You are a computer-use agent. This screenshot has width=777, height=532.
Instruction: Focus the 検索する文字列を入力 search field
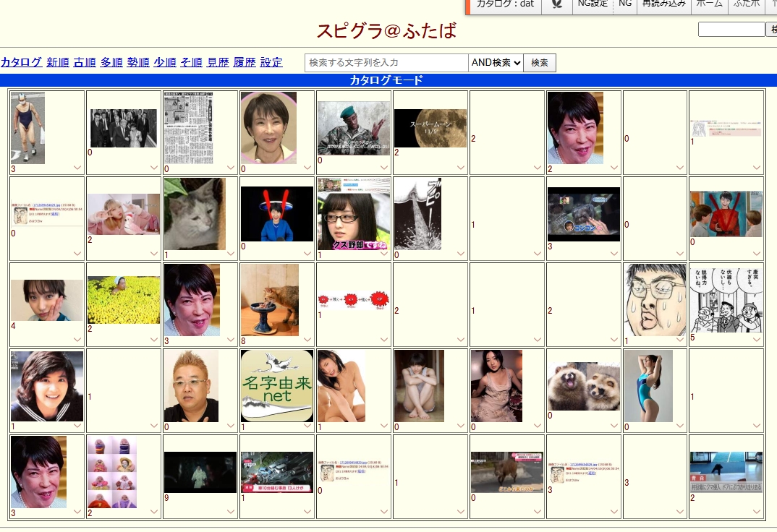click(x=386, y=63)
